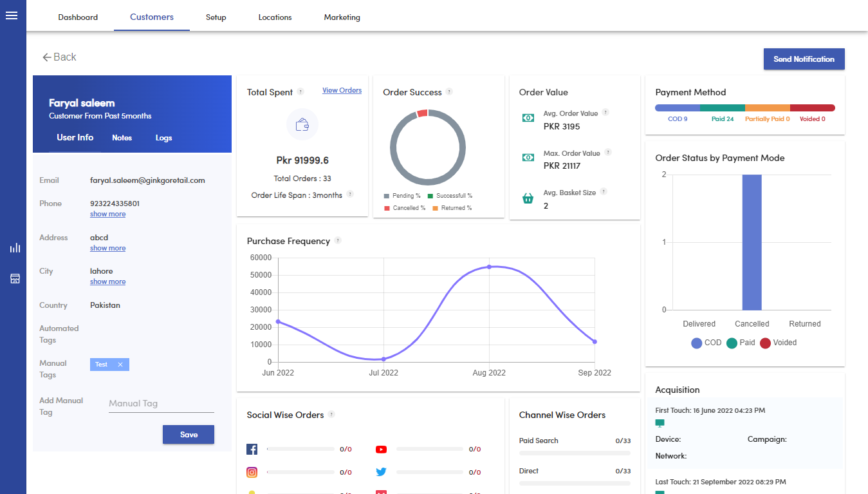Click the basket icon beside Avg. Basket Size
Screen dimensions: 868x494
pos(528,197)
